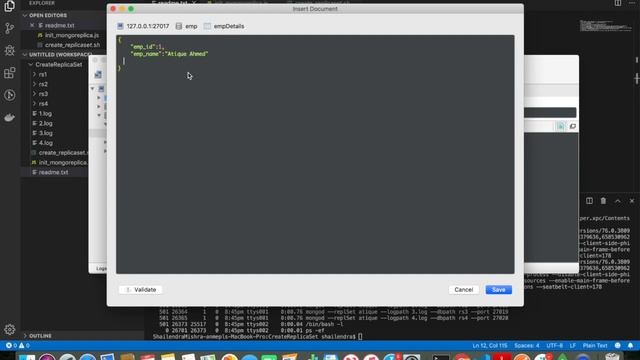Click the feedback smiley in status bar
640x360 pixels.
[x=618, y=345]
